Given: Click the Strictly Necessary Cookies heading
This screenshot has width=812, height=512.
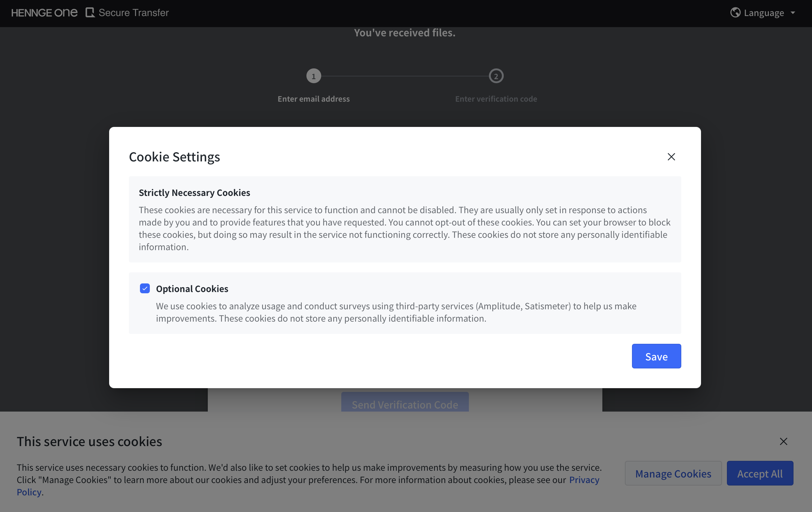Looking at the screenshot, I should 195,193.
